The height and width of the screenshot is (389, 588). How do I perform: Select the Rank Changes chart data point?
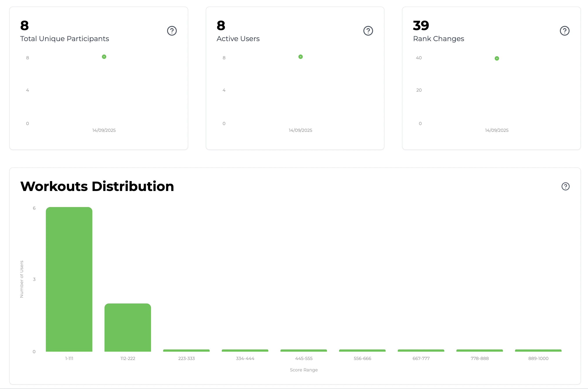pyautogui.click(x=497, y=58)
